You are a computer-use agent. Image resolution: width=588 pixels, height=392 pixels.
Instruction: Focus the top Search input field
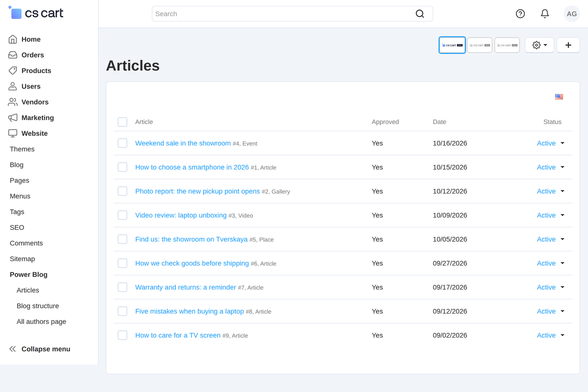tap(292, 14)
